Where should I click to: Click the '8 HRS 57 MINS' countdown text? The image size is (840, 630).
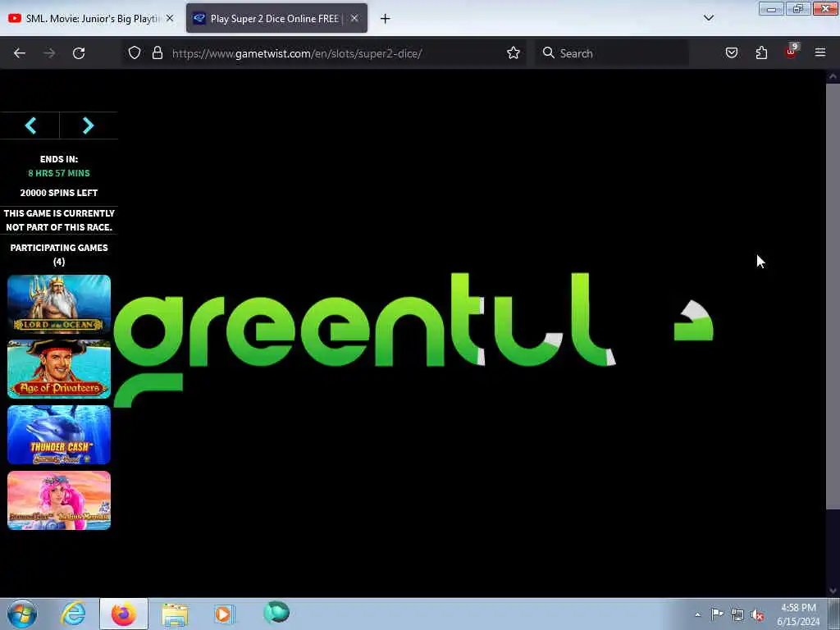pos(59,173)
